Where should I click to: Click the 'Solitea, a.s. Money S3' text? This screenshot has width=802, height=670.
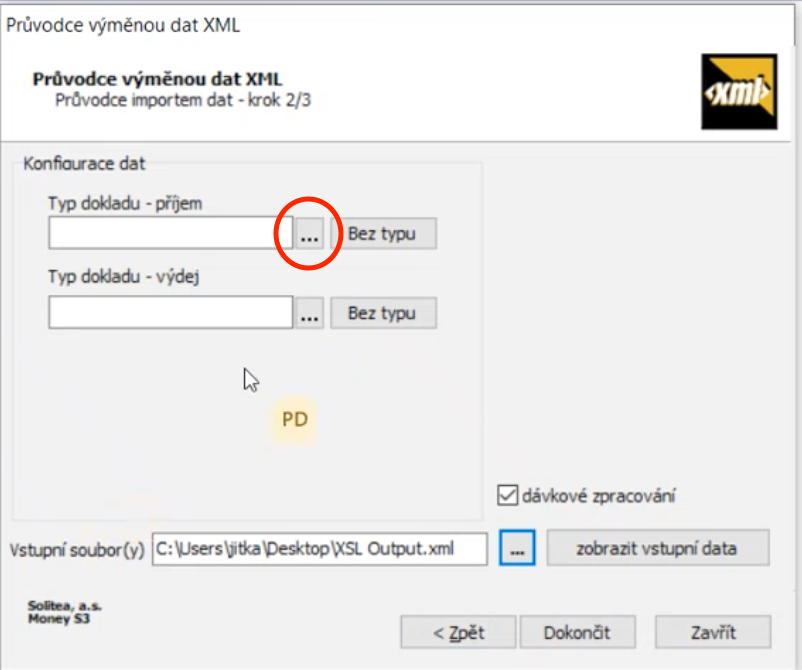64,612
